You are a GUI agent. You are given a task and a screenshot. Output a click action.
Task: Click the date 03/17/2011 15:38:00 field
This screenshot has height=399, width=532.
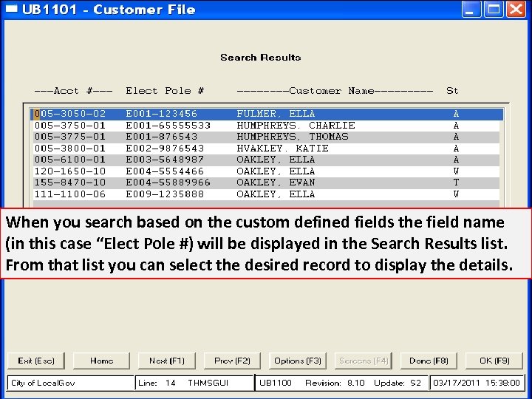click(x=477, y=383)
